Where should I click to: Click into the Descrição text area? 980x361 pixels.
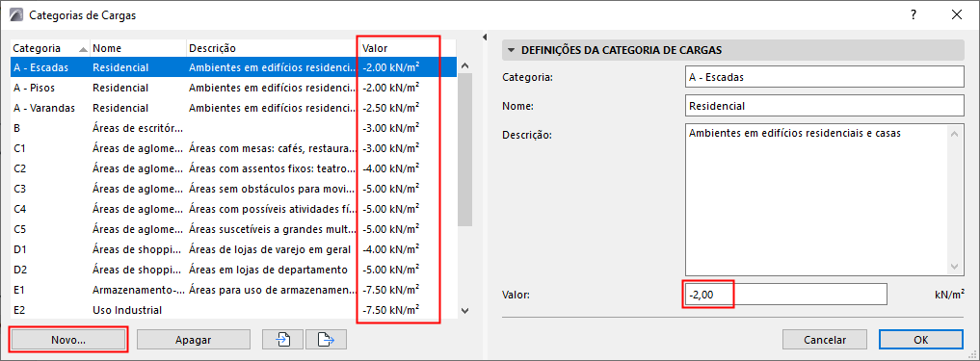(x=816, y=200)
